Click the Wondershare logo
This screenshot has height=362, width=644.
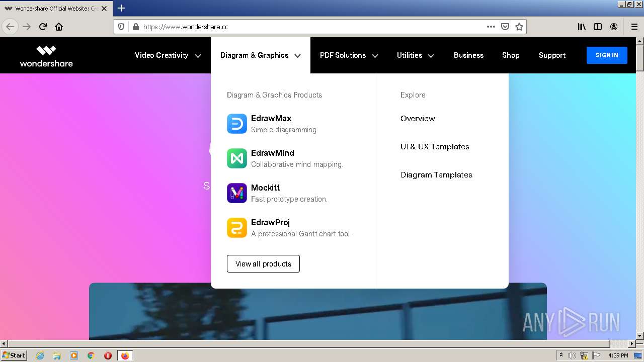[x=46, y=56]
